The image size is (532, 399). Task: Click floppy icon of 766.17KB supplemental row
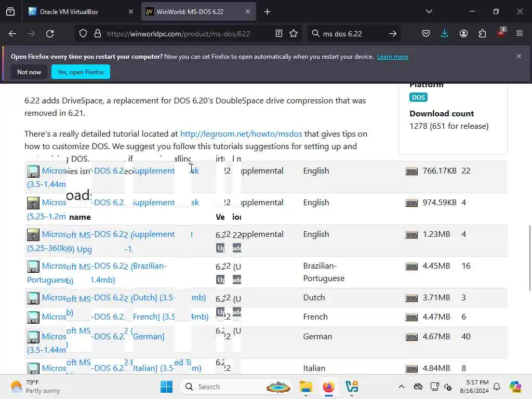tap(33, 171)
